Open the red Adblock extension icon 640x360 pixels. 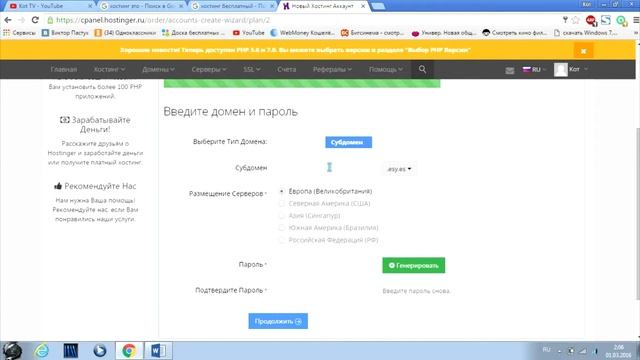click(591, 20)
